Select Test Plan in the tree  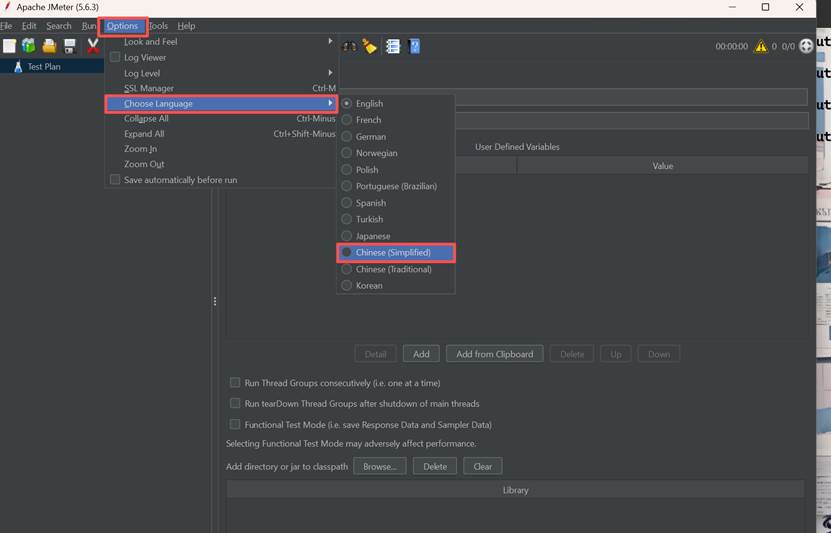click(x=44, y=67)
